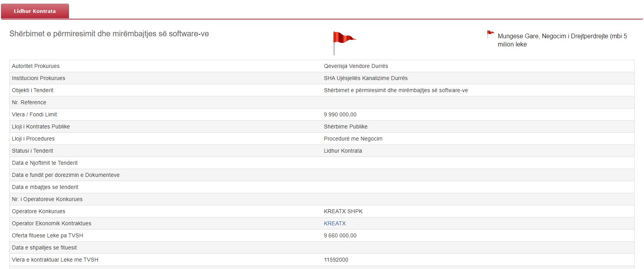
Task: Click the Data e mbajtjes se tenderit label
Action: (45, 187)
